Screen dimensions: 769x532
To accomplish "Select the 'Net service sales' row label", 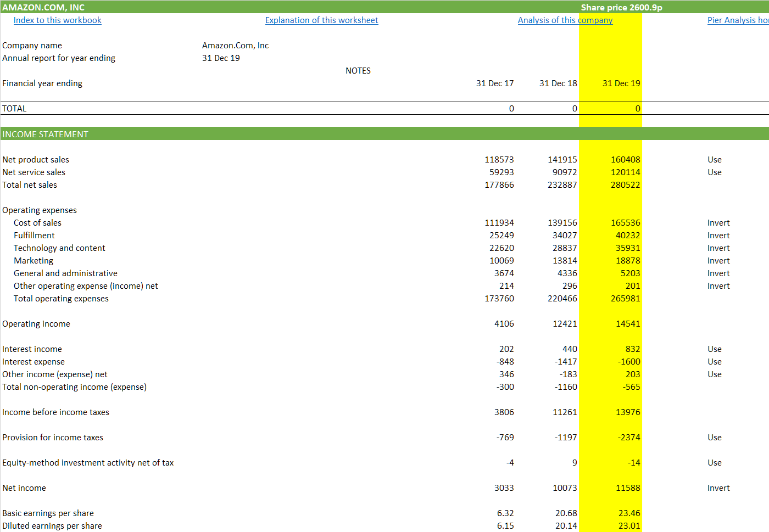I will 34,172.
